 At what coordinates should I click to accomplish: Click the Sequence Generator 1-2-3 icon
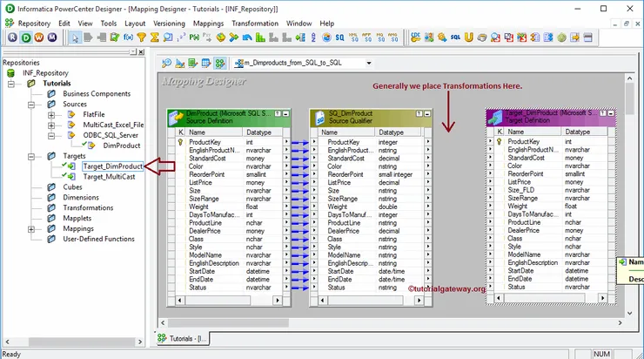pos(181,37)
